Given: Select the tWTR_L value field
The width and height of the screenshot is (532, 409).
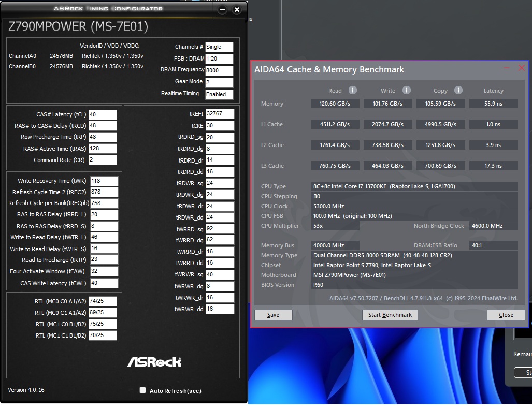Looking at the screenshot, I should tap(104, 237).
